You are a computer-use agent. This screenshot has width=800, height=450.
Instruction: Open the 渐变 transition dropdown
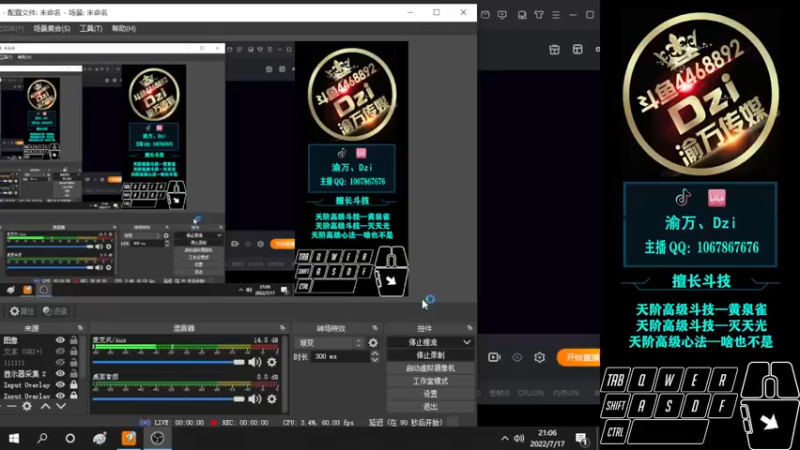[330, 343]
